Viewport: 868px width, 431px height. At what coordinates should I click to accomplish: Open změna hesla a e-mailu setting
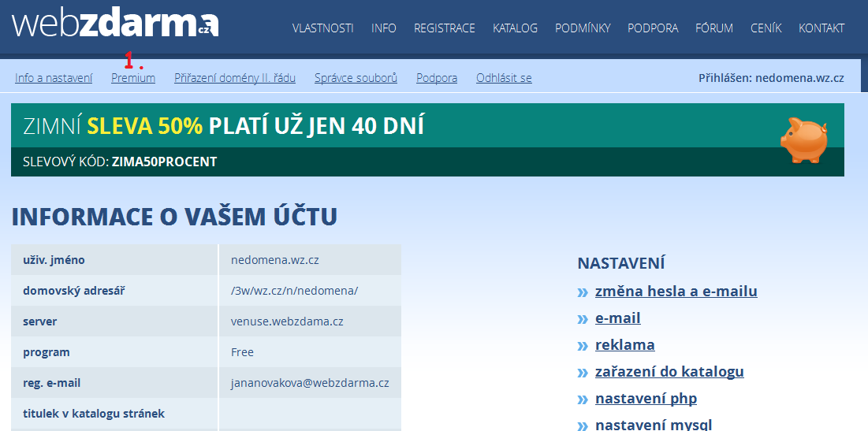pos(676,291)
